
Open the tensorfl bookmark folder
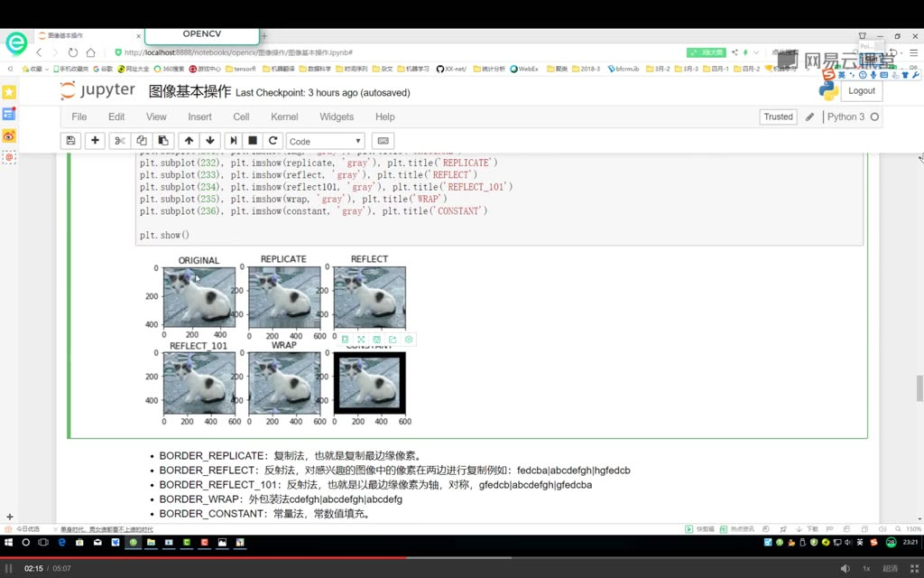click(x=240, y=69)
